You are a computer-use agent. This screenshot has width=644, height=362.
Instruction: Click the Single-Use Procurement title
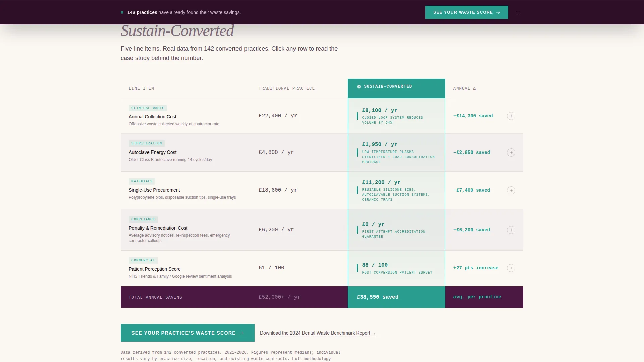(154, 190)
